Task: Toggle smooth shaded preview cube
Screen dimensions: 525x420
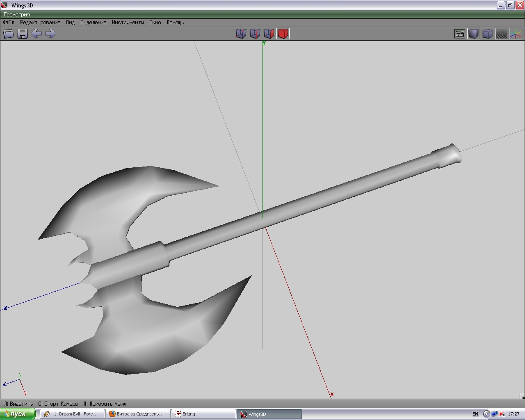Action: tap(474, 34)
